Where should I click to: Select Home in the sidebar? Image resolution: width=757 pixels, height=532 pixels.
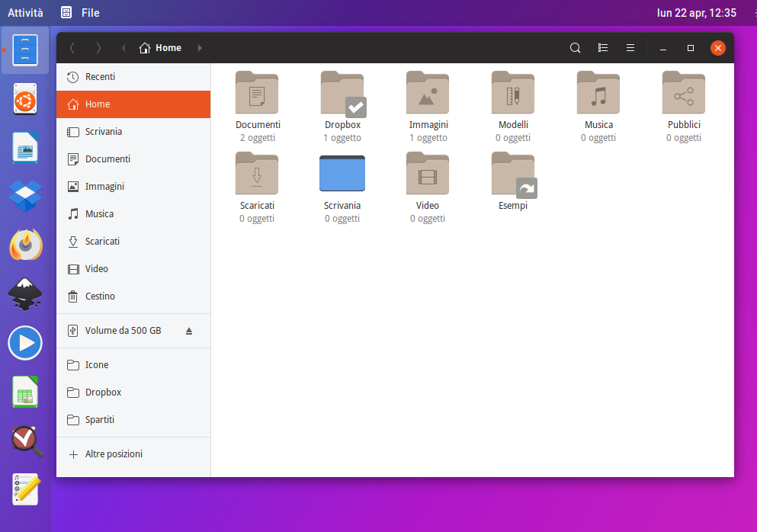[133, 104]
